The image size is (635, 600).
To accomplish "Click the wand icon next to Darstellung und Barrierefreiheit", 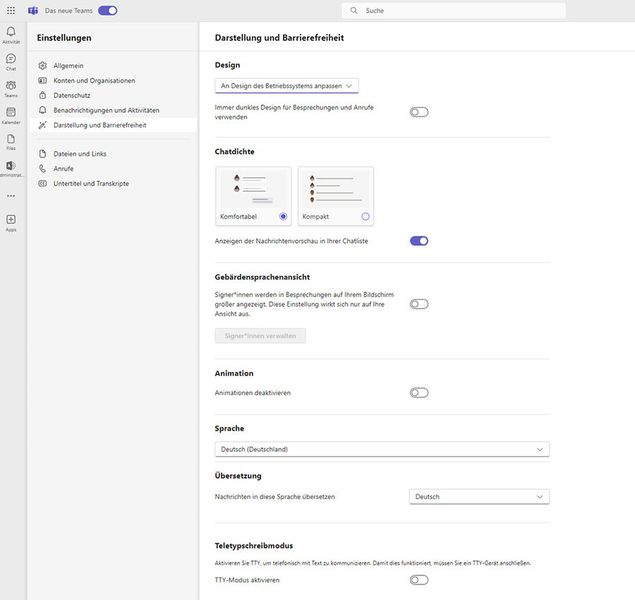I will point(43,125).
